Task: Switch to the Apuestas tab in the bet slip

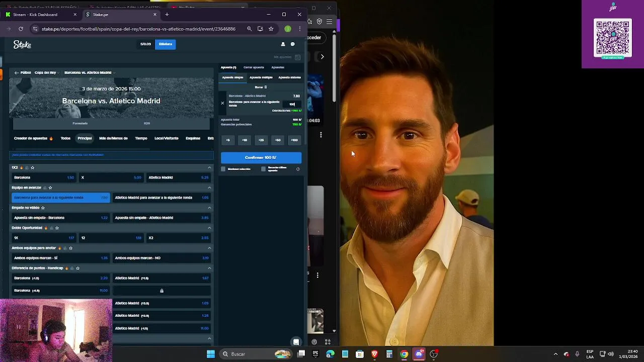Action: [278, 67]
